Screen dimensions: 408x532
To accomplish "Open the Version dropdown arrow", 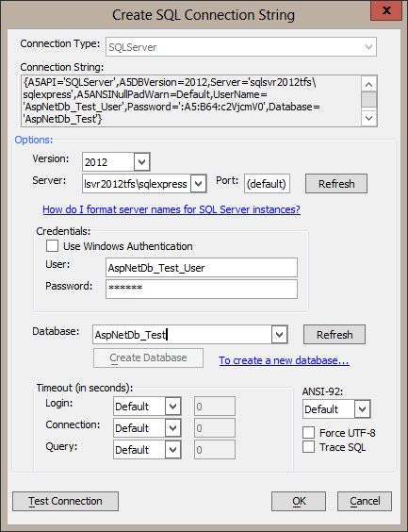I will [x=141, y=162].
